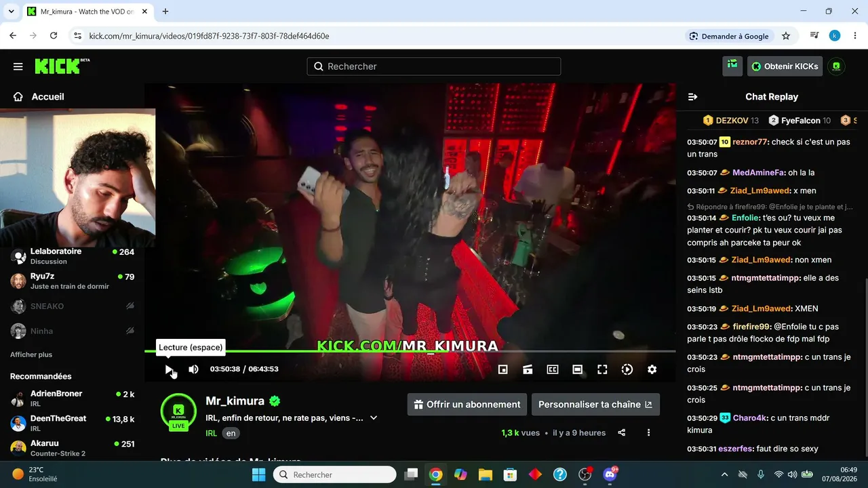This screenshot has height=488, width=868.
Task: Open the IRL category link under Mr_kimura
Action: [211, 433]
